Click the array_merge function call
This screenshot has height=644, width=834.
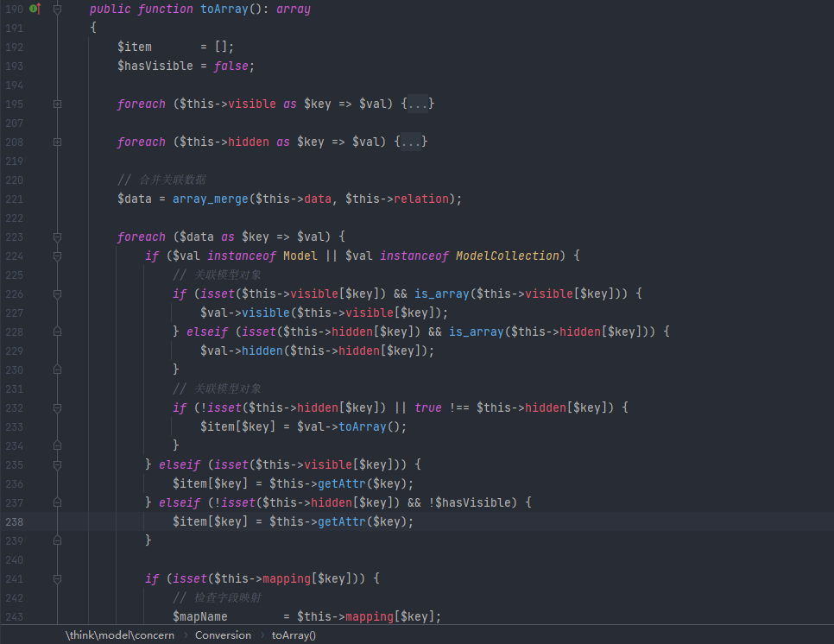click(207, 199)
